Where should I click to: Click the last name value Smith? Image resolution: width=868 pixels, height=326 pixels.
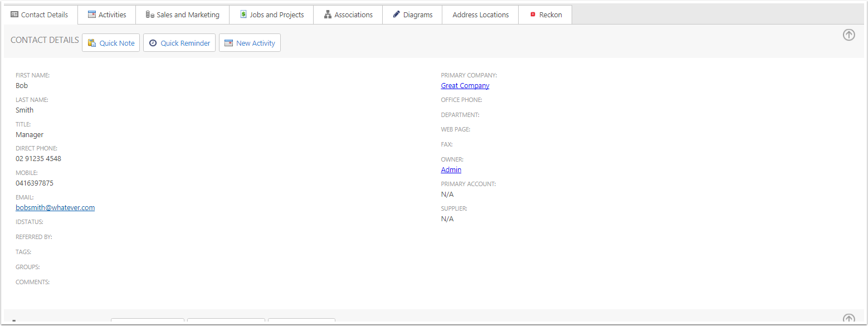click(x=25, y=110)
